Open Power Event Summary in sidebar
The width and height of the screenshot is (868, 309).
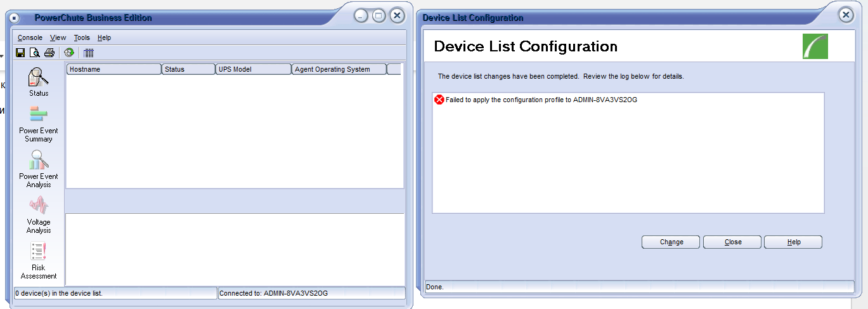click(x=39, y=124)
